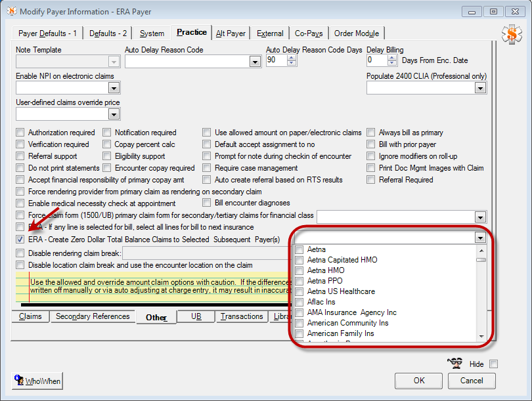This screenshot has width=532, height=401.
Task: Open User-defined claims override price dropdown
Action: pos(114,114)
